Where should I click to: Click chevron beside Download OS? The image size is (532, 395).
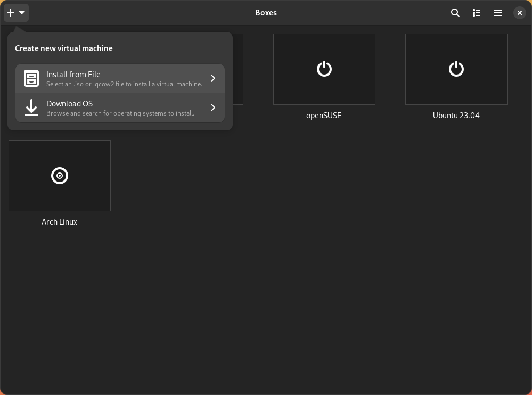[212, 108]
